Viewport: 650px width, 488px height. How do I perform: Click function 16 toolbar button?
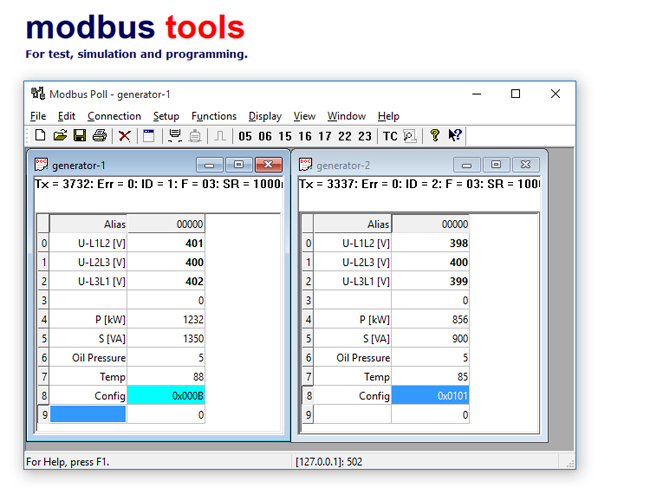coord(305,136)
